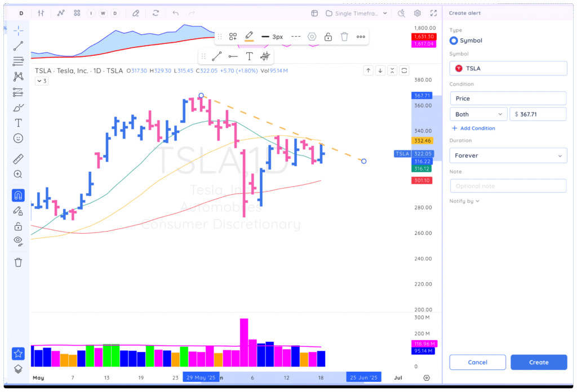
Task: Toggle hide all drawings eye icon
Action: point(18,241)
